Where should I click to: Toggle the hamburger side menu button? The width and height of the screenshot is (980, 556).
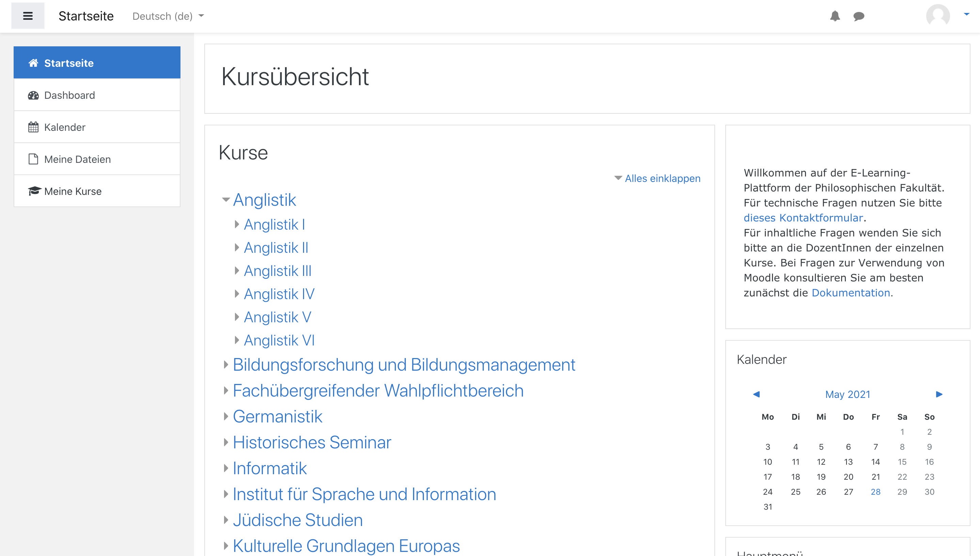(28, 16)
